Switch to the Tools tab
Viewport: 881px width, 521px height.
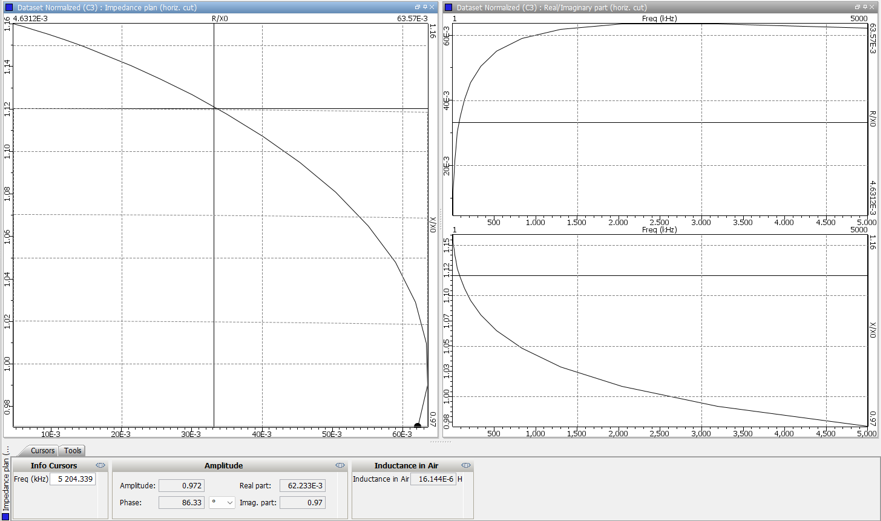coord(73,451)
